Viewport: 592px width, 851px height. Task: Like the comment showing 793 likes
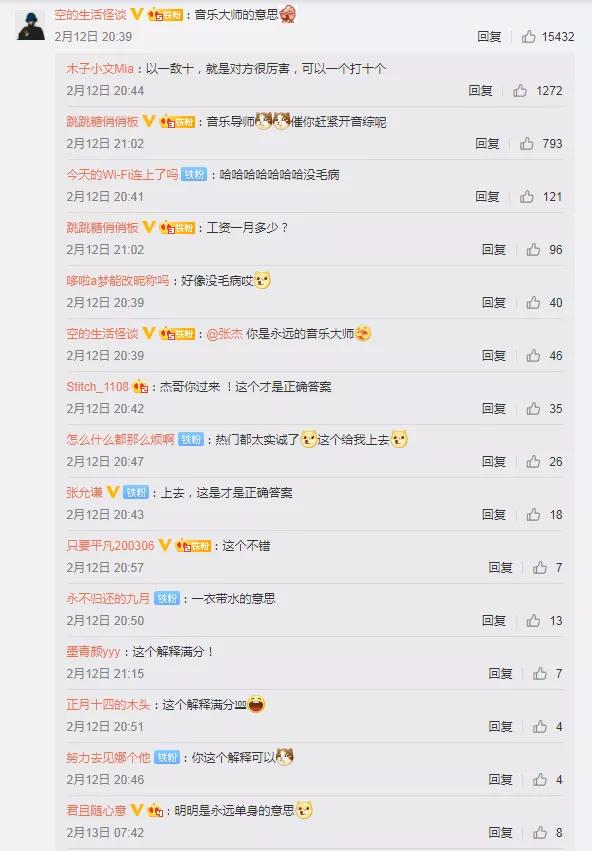(x=526, y=143)
